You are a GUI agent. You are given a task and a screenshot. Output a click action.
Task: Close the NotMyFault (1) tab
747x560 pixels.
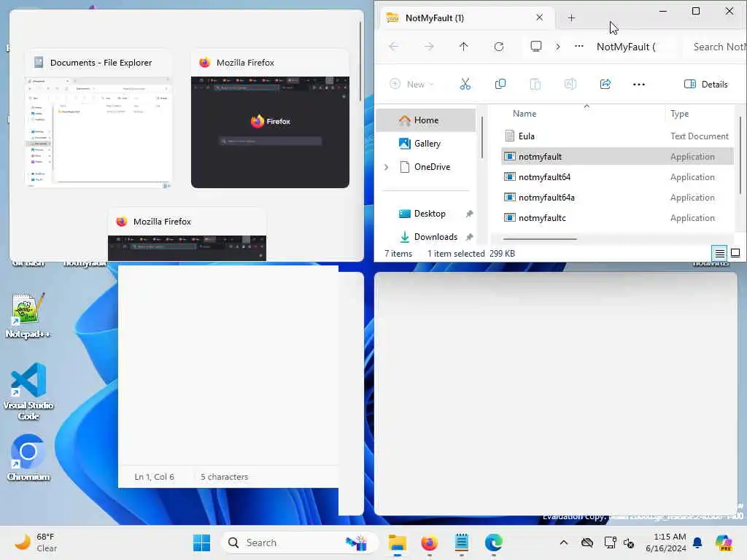(539, 17)
